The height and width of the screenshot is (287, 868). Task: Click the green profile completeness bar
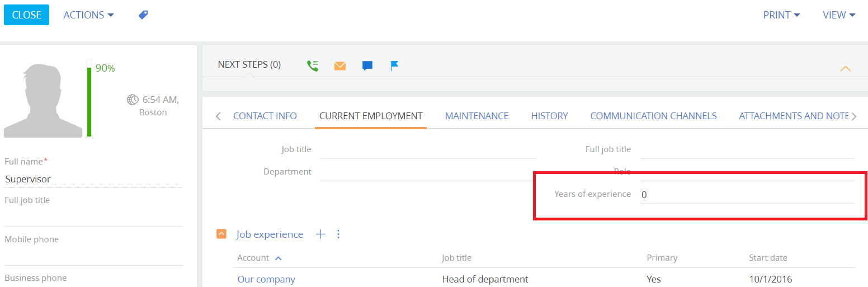(x=89, y=101)
